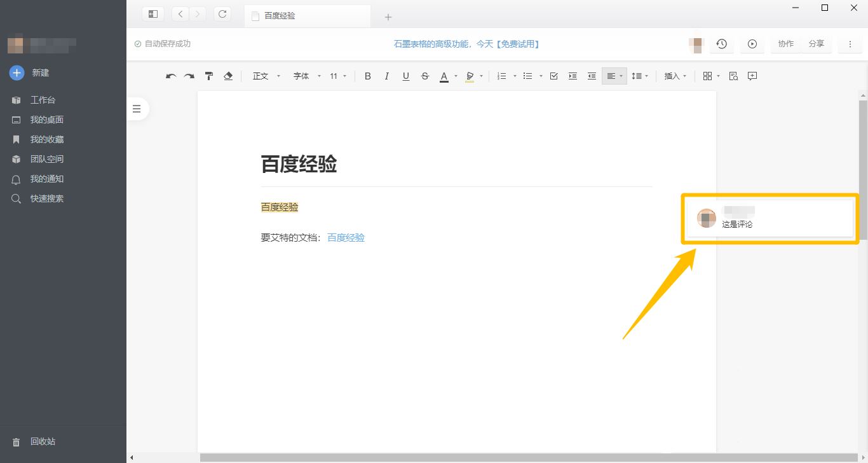Go back with the left chevron
Viewport: 868px width, 463px height.
[x=180, y=14]
